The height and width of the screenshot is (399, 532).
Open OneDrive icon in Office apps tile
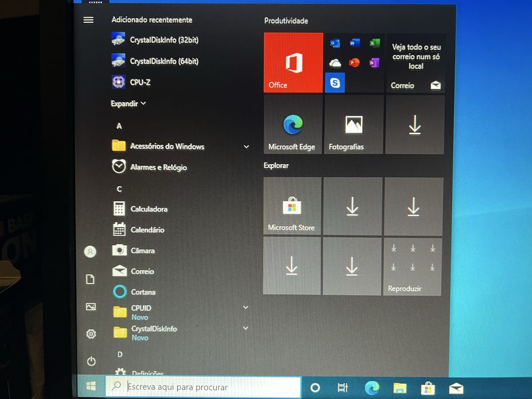point(335,63)
